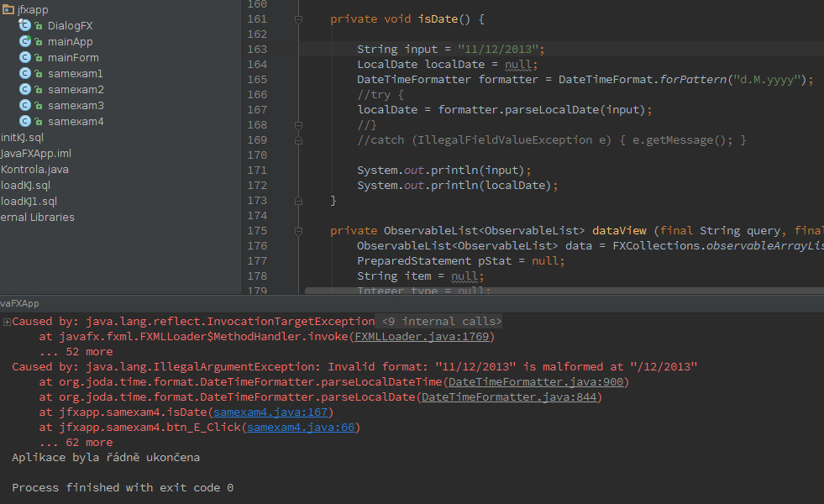Select loadKJ1.sql file in project tree
824x504 pixels.
pos(29,202)
